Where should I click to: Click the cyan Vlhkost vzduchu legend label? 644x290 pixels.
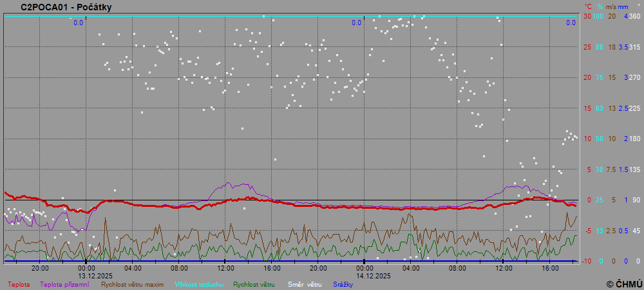click(x=198, y=284)
